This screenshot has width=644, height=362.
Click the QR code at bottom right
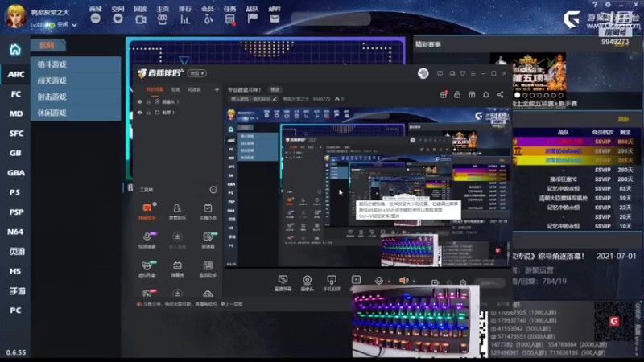[614, 321]
